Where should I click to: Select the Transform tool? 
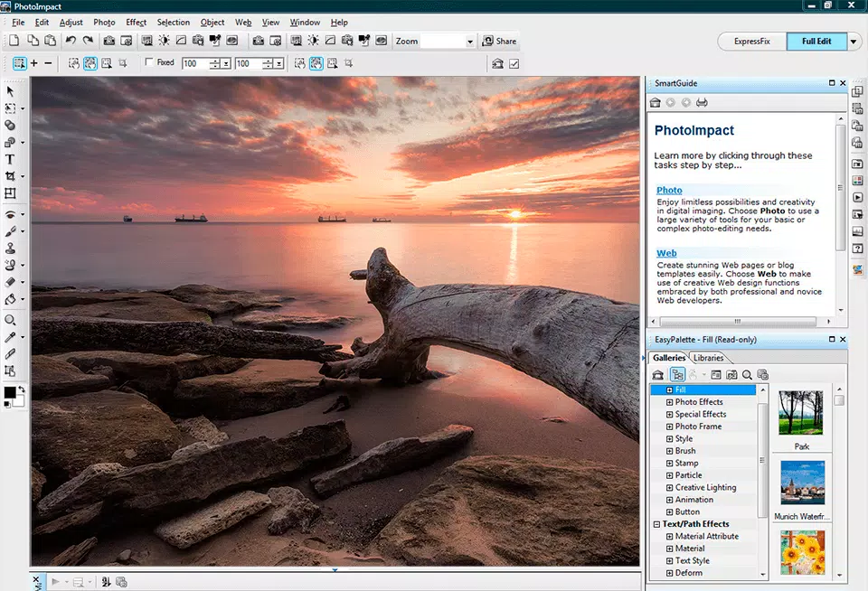point(10,193)
